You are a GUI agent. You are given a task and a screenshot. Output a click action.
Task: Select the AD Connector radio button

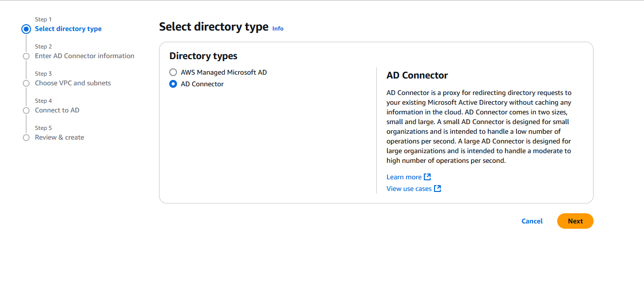tap(173, 84)
